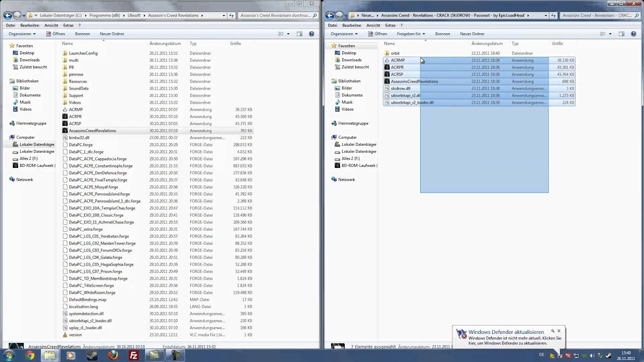This screenshot has width=644, height=362.
Task: Select Netzwerk in right sidebar
Action: click(x=347, y=180)
